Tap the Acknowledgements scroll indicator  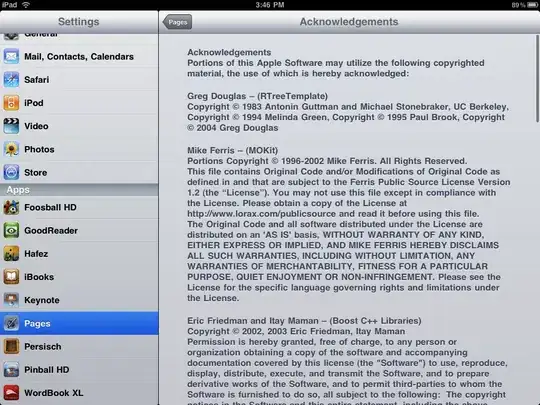(537, 79)
